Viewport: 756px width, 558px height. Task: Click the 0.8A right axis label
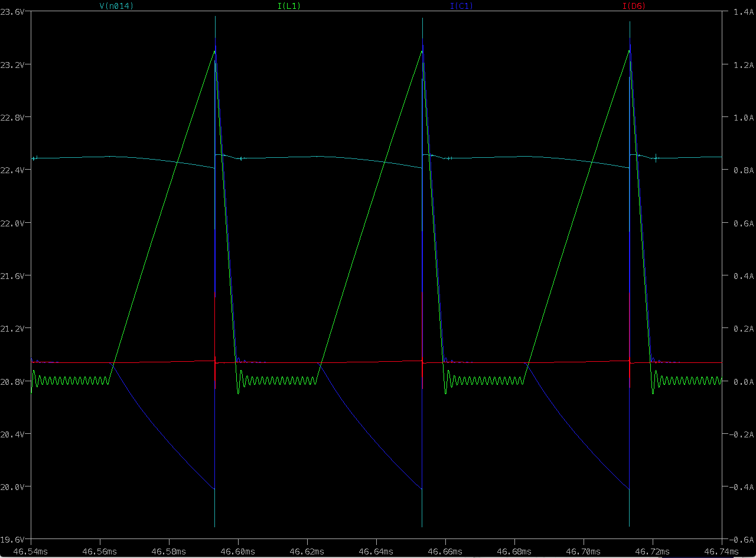coord(742,170)
